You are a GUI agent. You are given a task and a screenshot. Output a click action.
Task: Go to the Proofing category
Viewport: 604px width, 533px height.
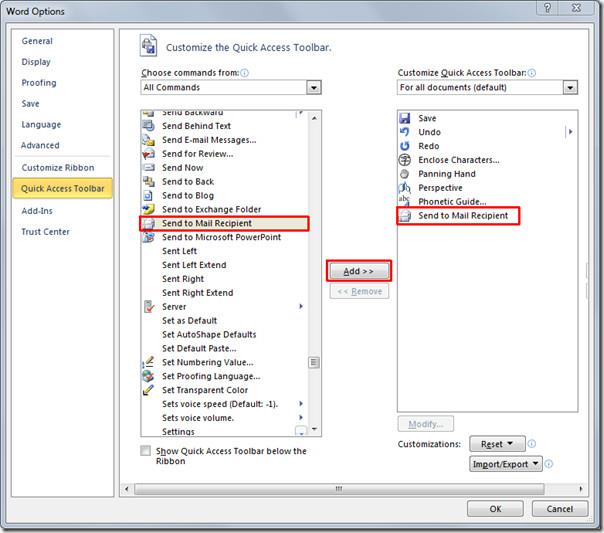[39, 83]
